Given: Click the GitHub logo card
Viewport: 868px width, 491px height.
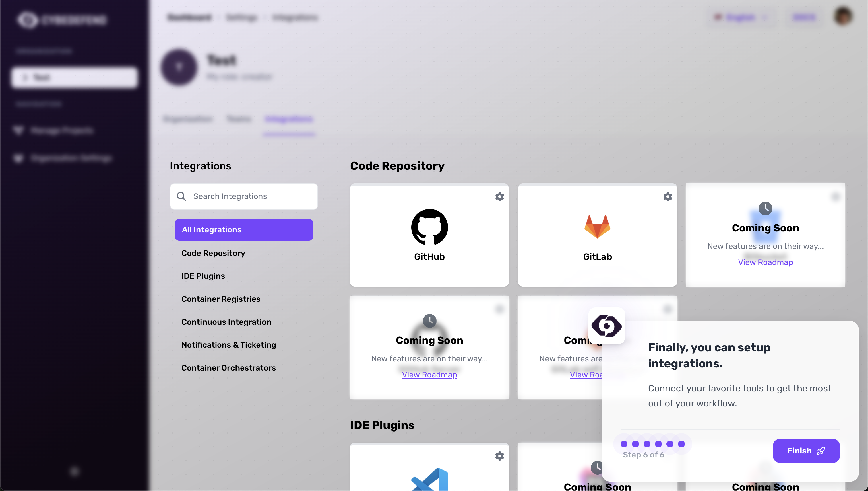Looking at the screenshot, I should [x=429, y=227].
